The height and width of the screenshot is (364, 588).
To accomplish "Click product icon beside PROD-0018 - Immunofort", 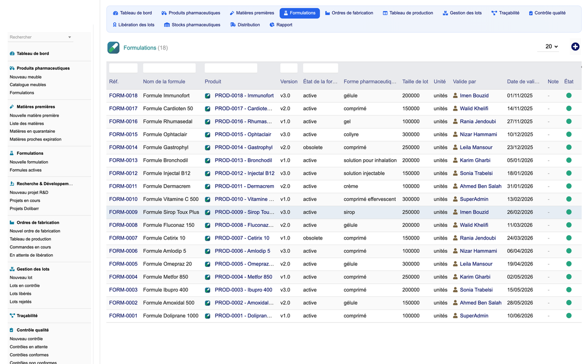I will point(208,96).
